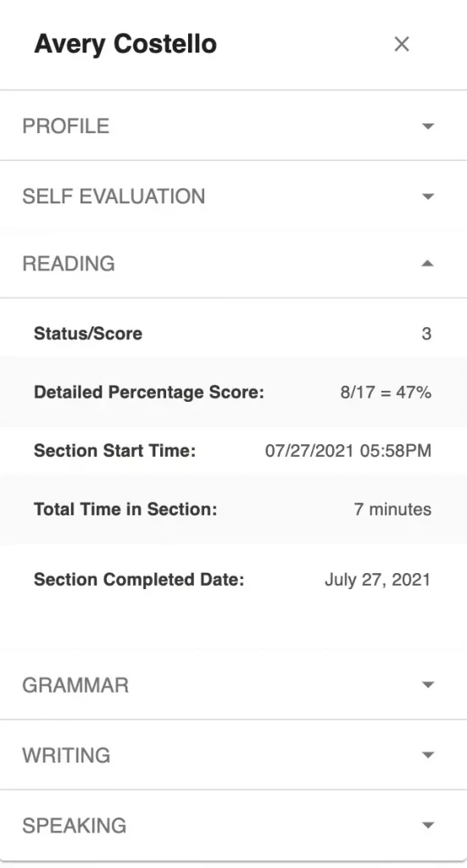Click the READING section header
The height and width of the screenshot is (868, 467).
click(x=234, y=264)
